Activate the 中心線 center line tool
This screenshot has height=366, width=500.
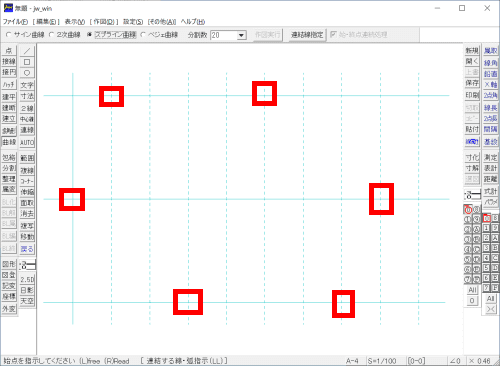27,119
